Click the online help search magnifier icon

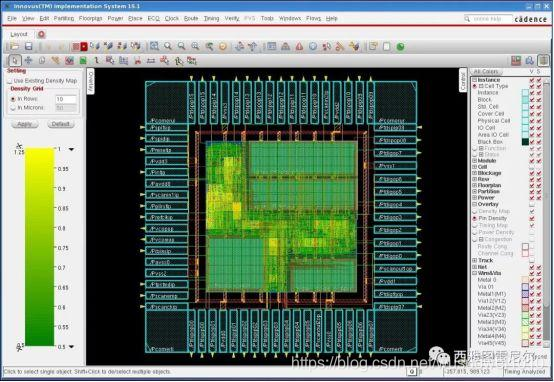coord(467,19)
